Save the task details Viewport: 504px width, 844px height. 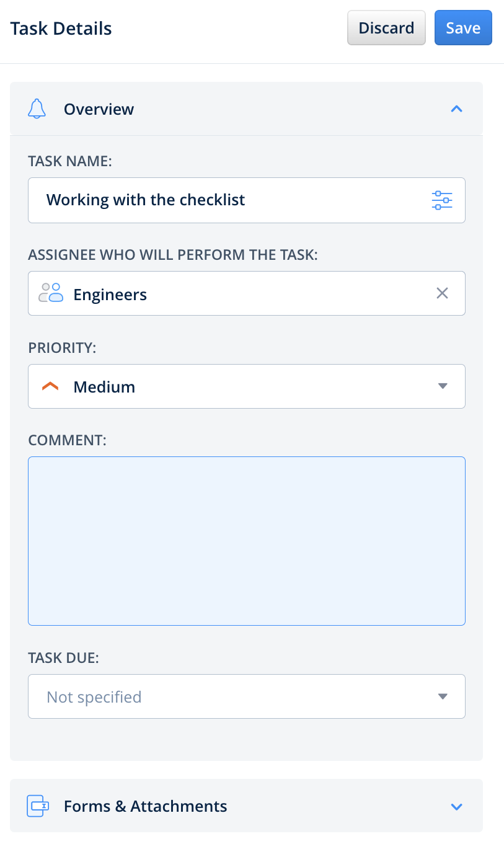463,28
